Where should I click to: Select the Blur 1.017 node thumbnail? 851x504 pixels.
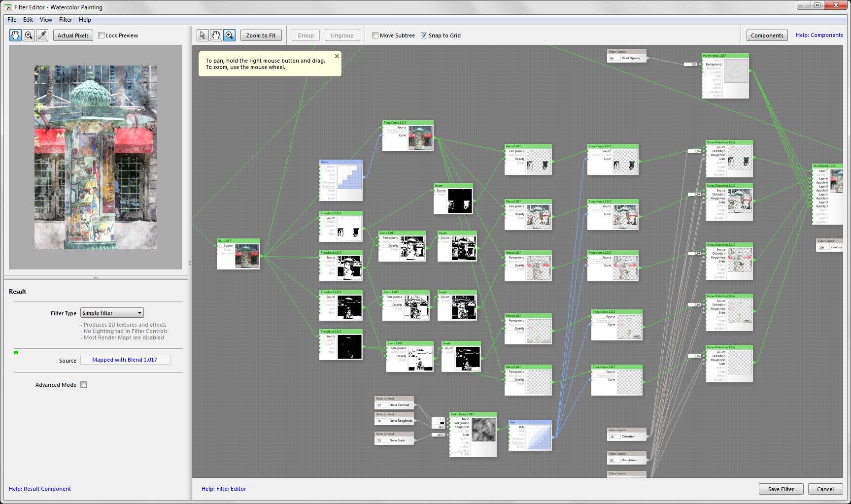click(247, 256)
